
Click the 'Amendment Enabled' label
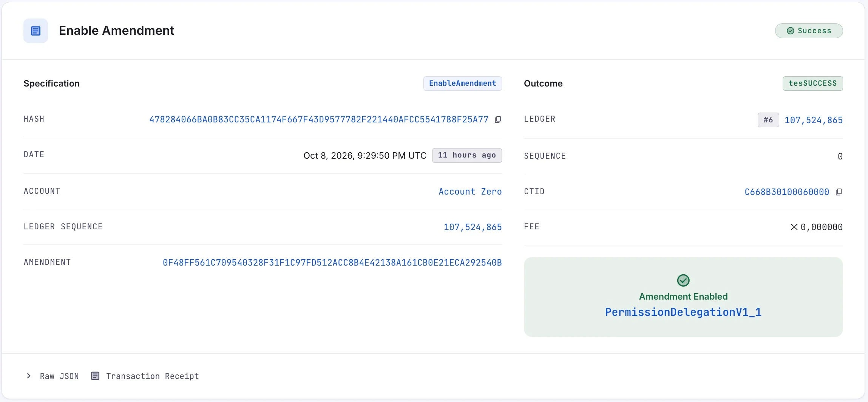(683, 297)
